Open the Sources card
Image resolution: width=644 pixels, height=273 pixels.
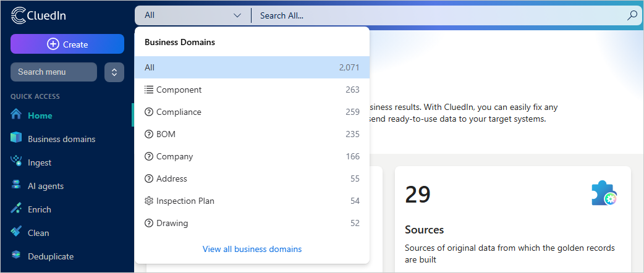[512, 219]
